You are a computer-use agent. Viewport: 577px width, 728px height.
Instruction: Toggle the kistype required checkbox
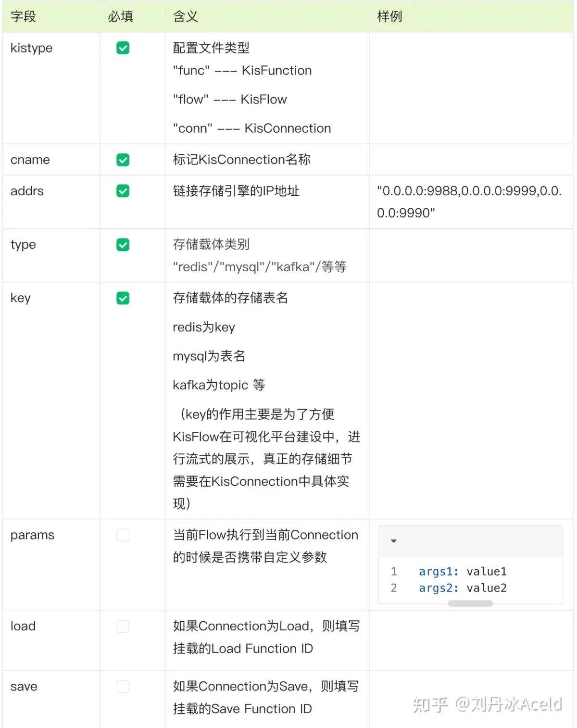point(123,48)
